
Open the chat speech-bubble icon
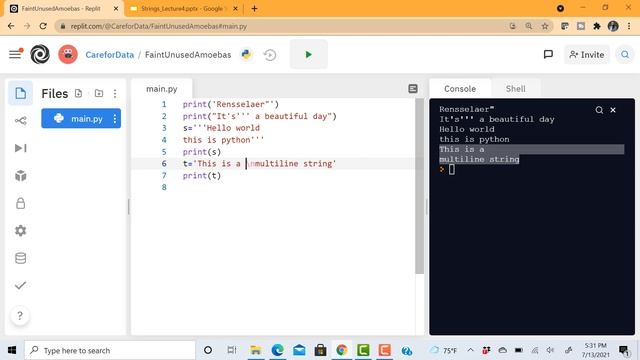pyautogui.click(x=548, y=54)
